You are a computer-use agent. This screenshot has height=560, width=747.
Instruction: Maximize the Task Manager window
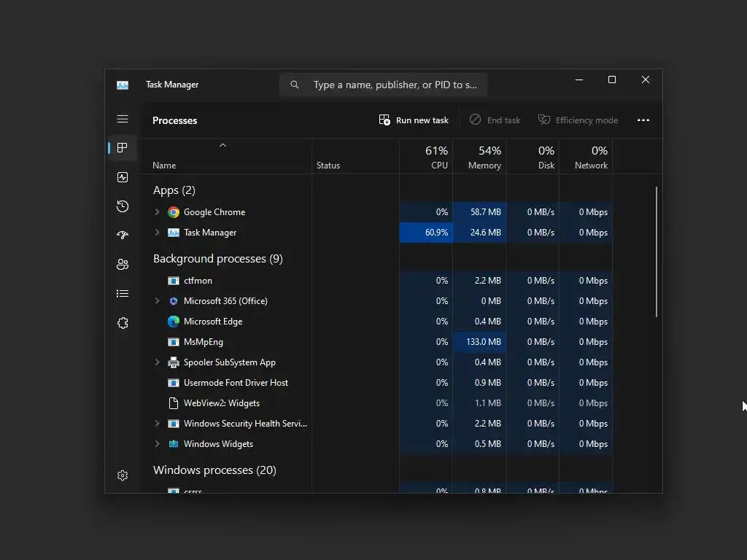[x=612, y=79]
